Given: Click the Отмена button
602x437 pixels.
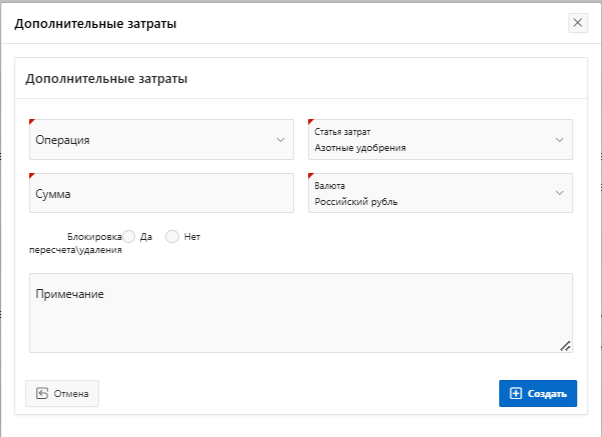Looking at the screenshot, I should click(62, 394).
